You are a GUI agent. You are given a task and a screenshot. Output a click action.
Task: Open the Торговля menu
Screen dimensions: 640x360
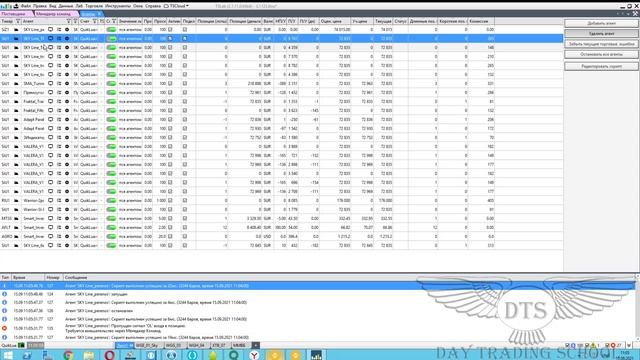click(94, 6)
